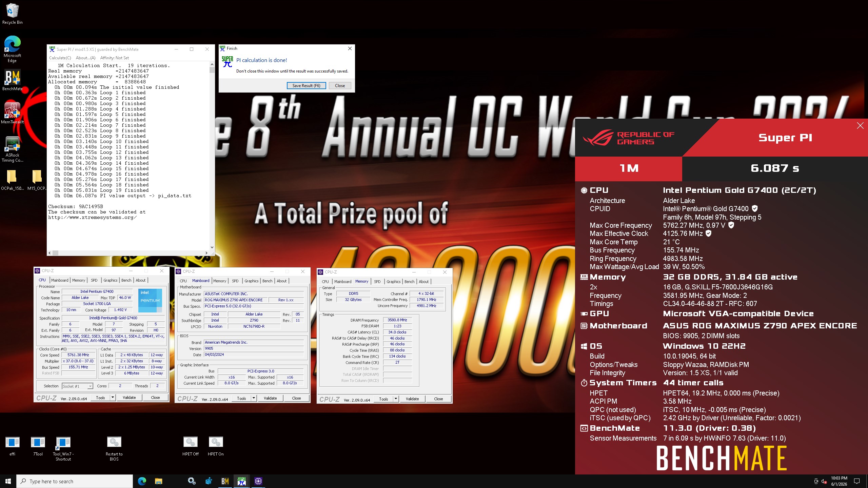Screen dimensions: 868x488
Task: Switch to Mainboard tab in first CPU-Z
Action: click(x=60, y=280)
